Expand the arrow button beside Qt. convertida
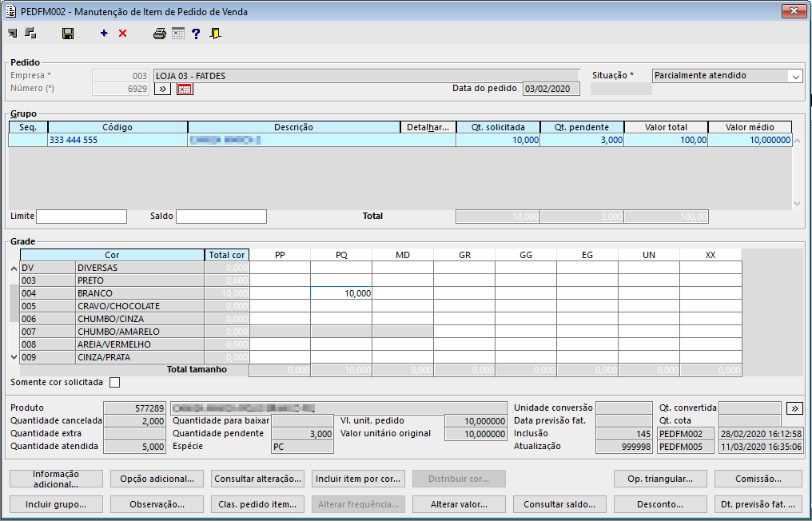The image size is (812, 521). click(794, 408)
